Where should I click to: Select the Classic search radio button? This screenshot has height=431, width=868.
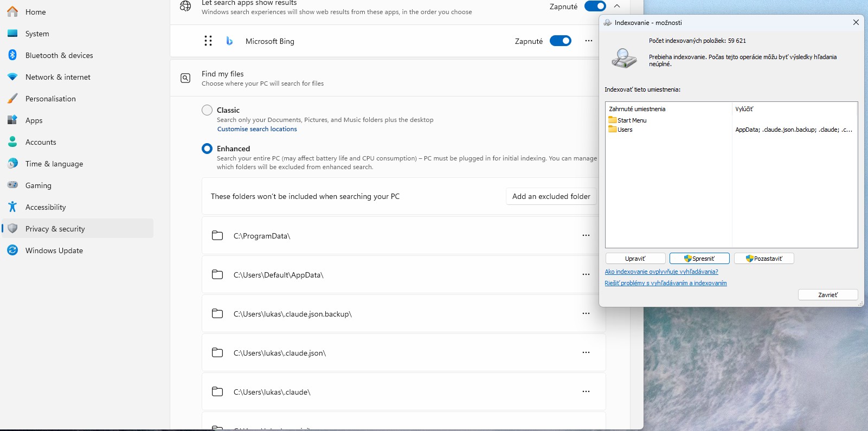(207, 110)
